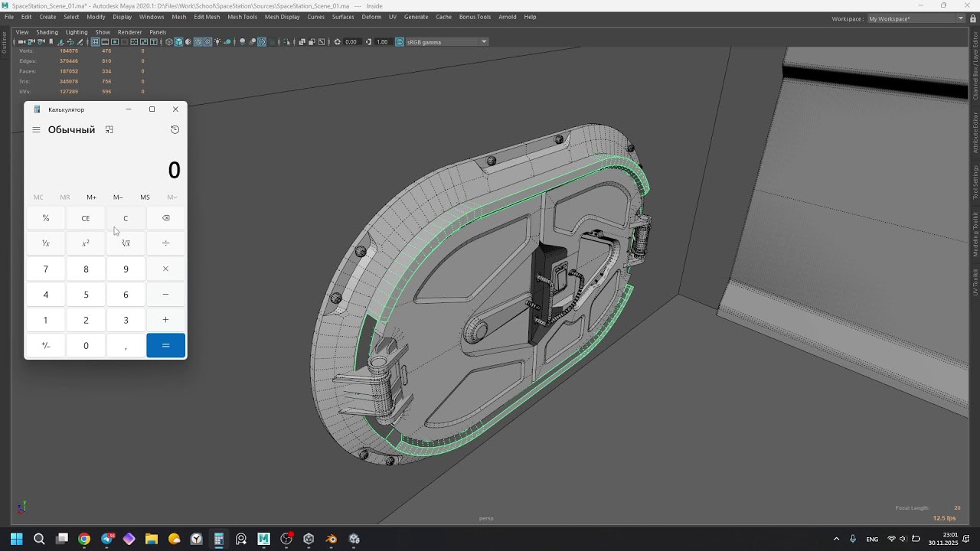The image size is (980, 551).
Task: Click the plus button in calculator
Action: [x=166, y=320]
